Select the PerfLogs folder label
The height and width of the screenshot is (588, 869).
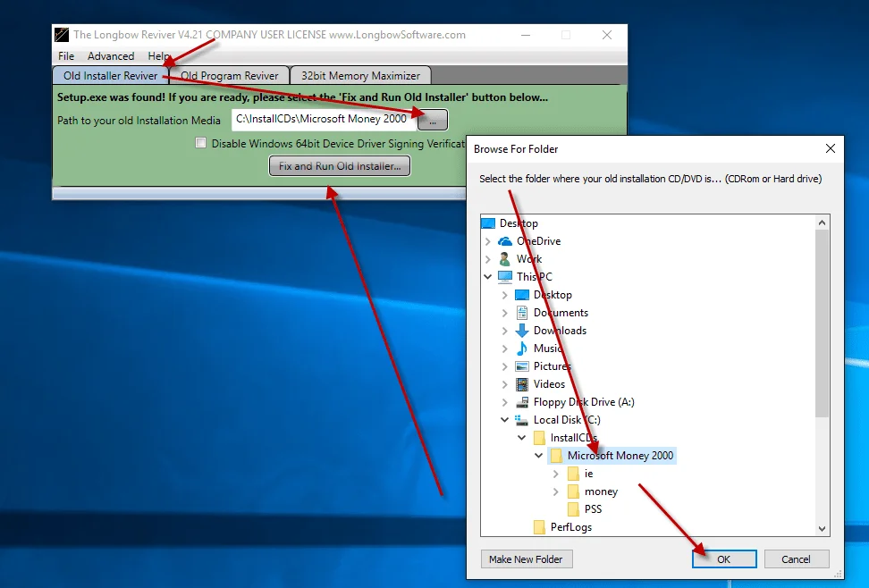pos(570,527)
